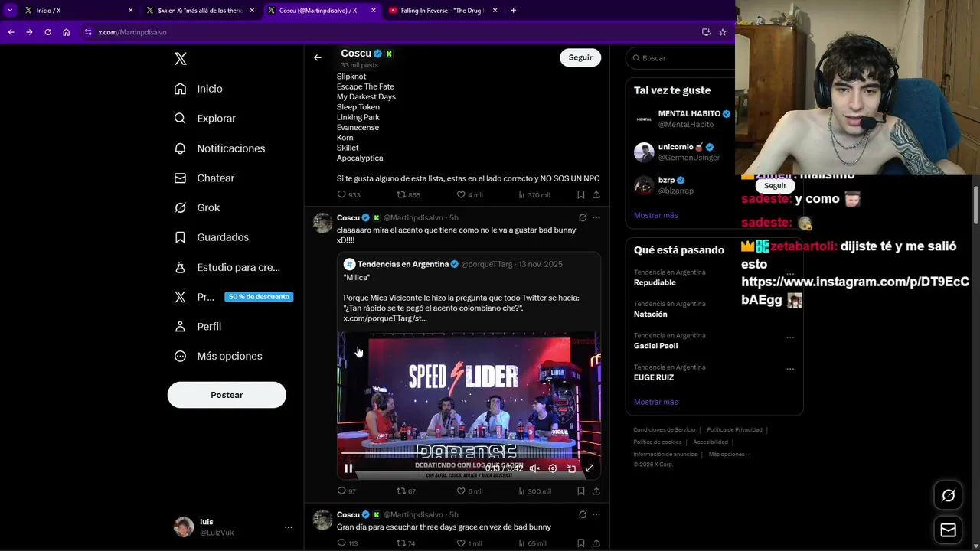This screenshot has width=980, height=551.
Task: Open the quoted x.com/porqueTTarg link
Action: click(385, 318)
